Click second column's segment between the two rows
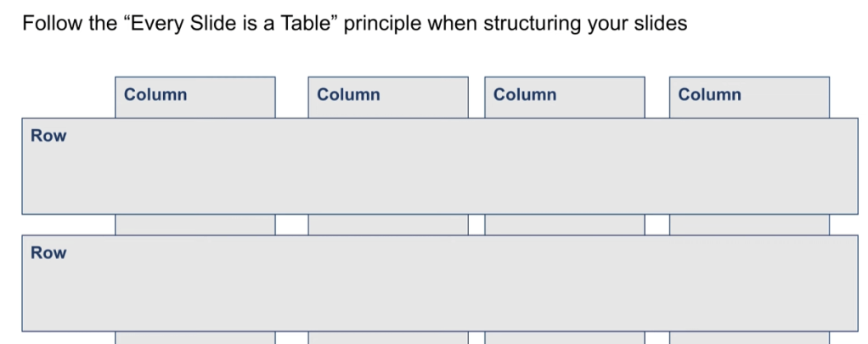The image size is (868, 344). pyautogui.click(x=387, y=224)
